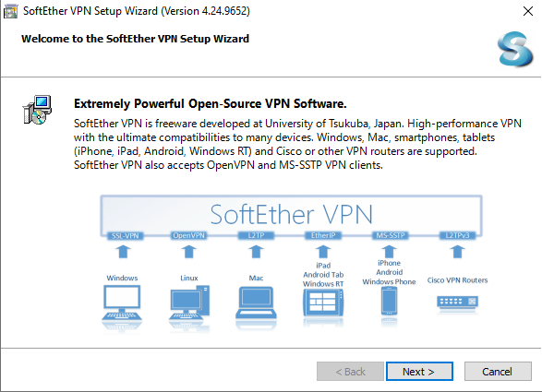
Task: Click the setup wizard title bar icon
Action: pos(10,11)
